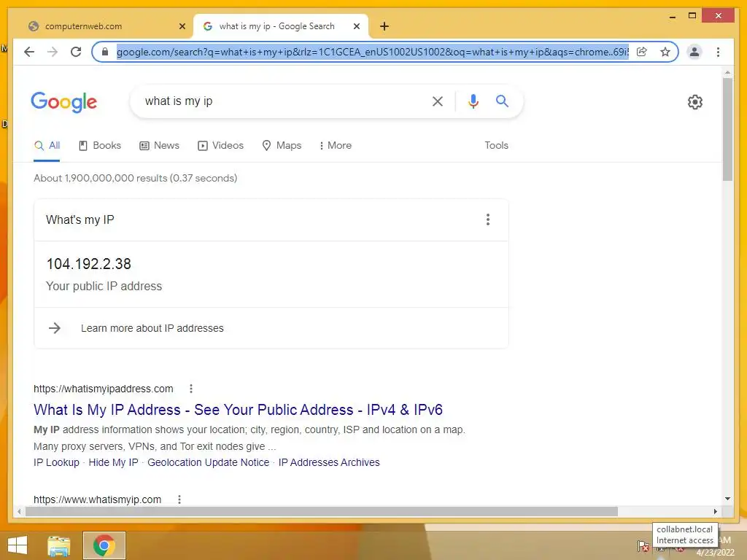Close the computernweb.com tab
Screen dimensions: 747x560
(182, 26)
